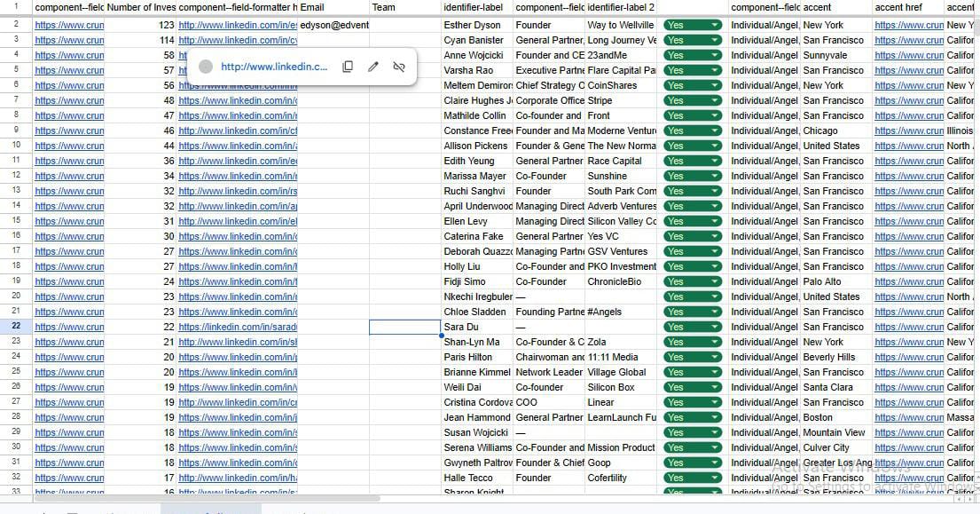Viewport: 980px width, 514px height.
Task: Select the Caterina Fake name cell
Action: tap(477, 236)
